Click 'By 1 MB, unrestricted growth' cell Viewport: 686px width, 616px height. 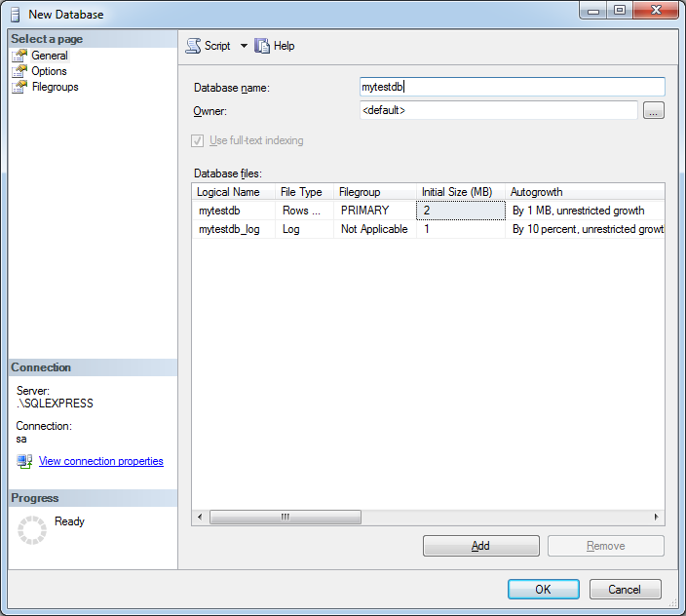[x=585, y=211]
